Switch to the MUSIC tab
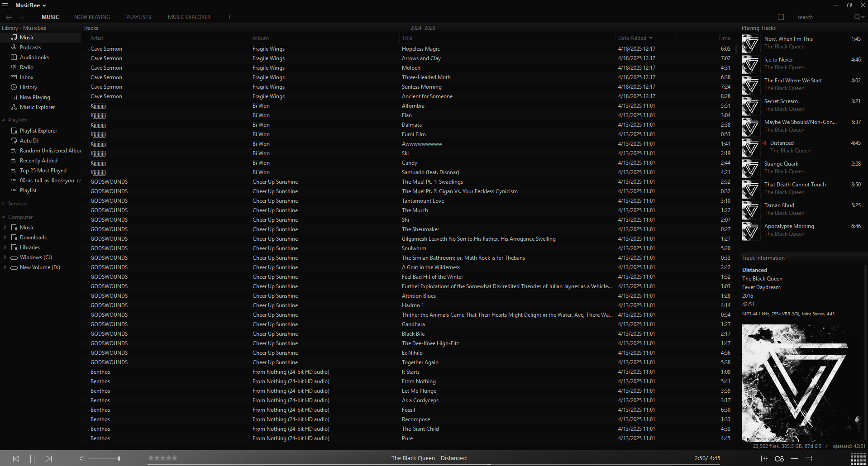868x466 pixels. pos(50,17)
